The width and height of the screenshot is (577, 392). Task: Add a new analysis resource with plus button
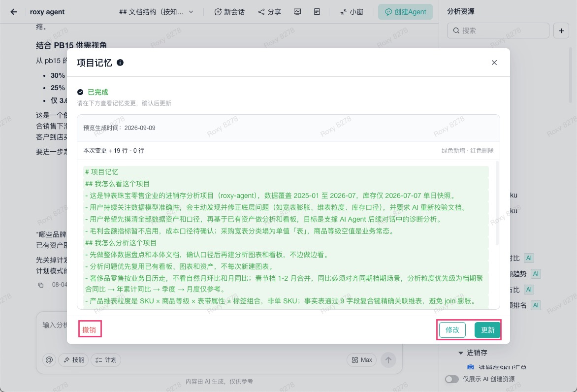click(561, 31)
